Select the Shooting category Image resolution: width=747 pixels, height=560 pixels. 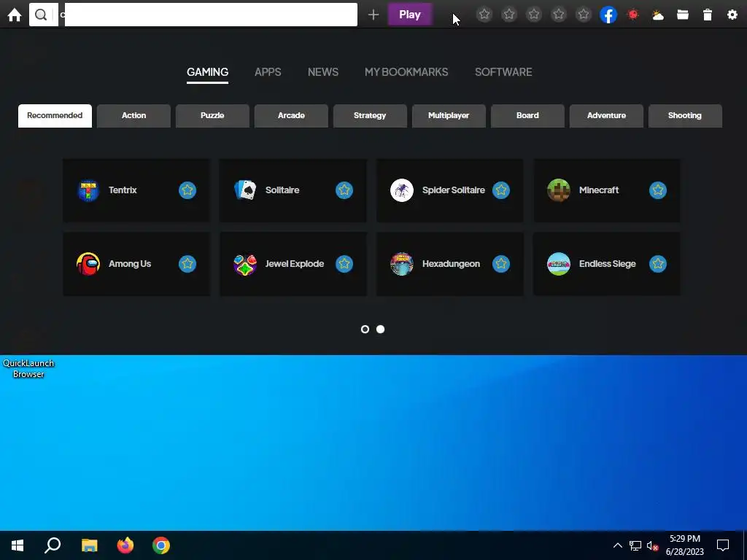click(x=685, y=116)
